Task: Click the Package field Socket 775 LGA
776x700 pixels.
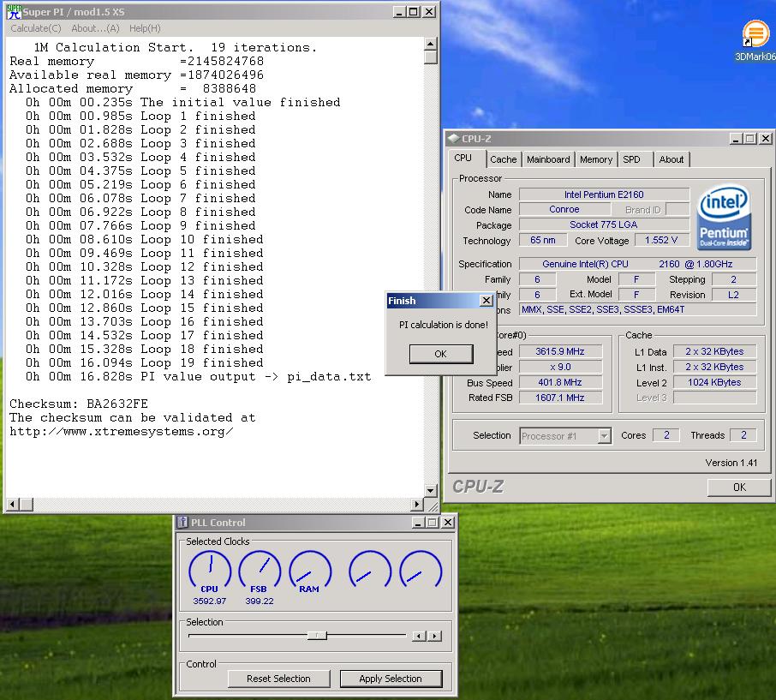Action: (604, 224)
